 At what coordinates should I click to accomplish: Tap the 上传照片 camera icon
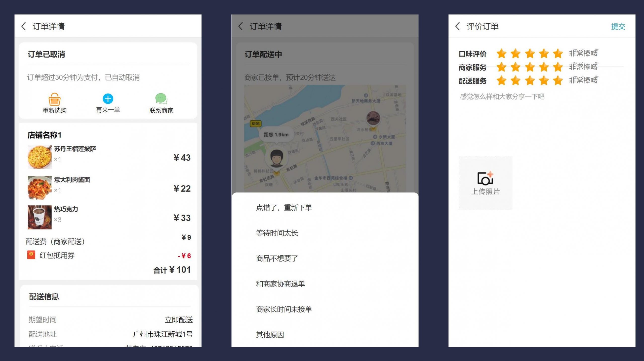[485, 179]
